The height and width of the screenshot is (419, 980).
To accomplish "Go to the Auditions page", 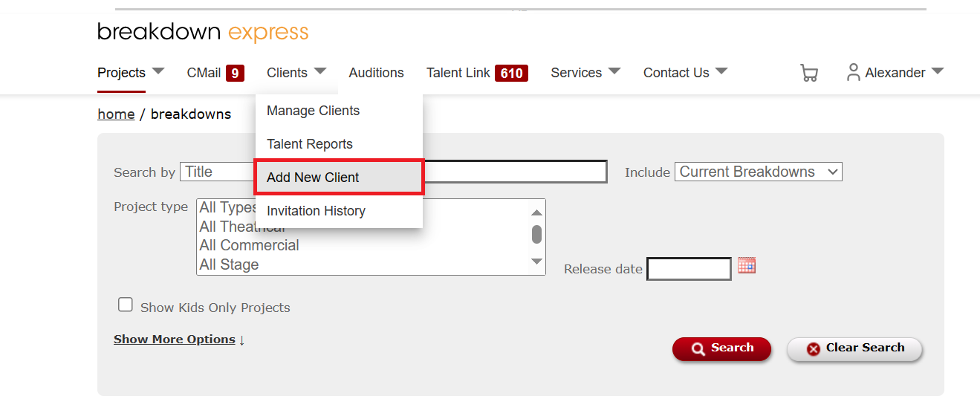I will (376, 73).
